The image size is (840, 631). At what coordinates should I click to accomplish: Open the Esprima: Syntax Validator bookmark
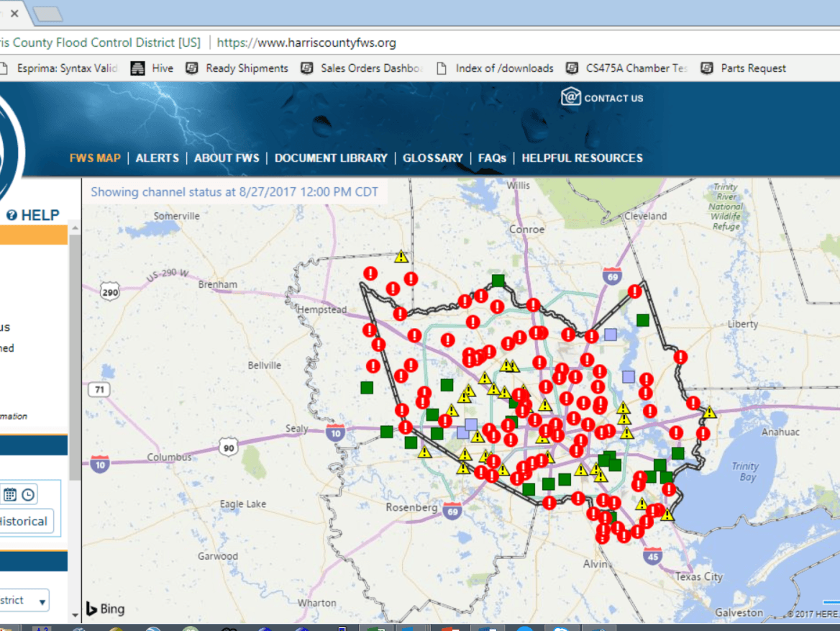(x=66, y=68)
